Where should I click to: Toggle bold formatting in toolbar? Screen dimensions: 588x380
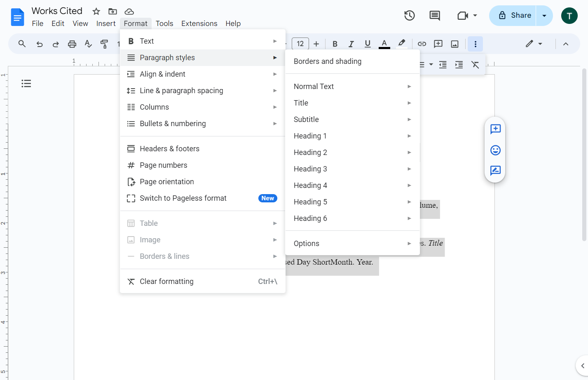(335, 44)
